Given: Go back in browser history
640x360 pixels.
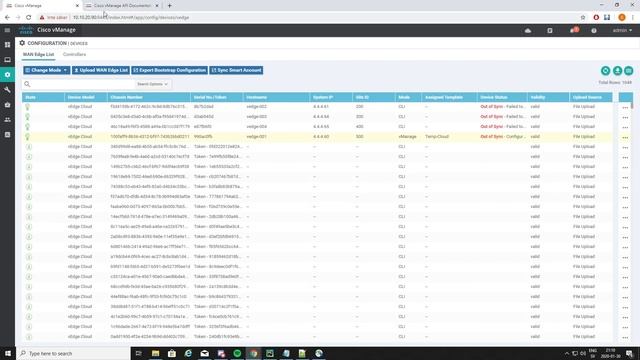Looking at the screenshot, I should [x=7, y=18].
